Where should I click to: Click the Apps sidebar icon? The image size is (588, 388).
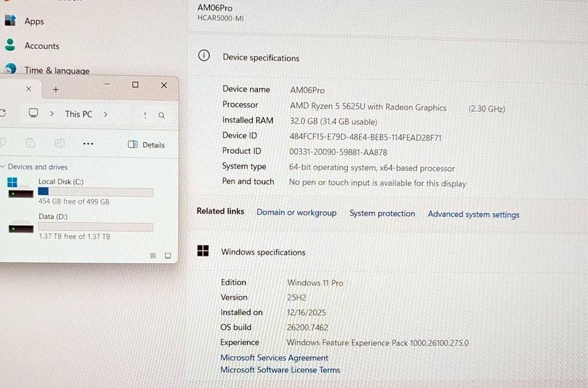pyautogui.click(x=10, y=20)
